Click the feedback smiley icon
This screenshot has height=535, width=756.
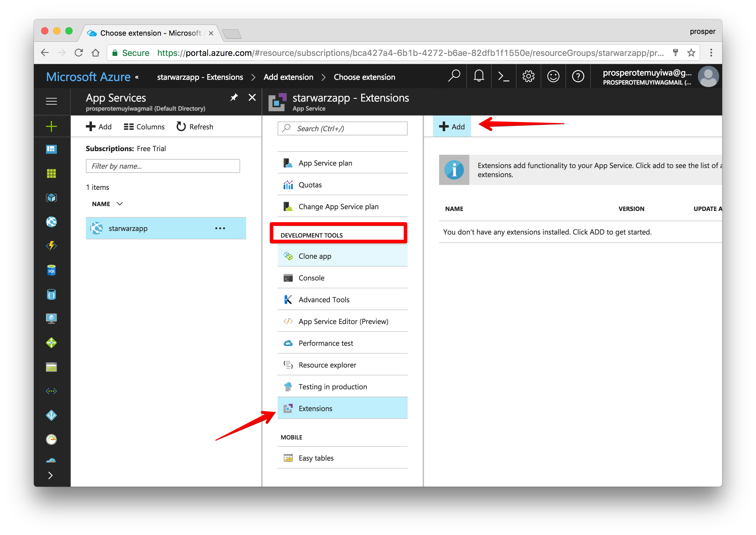pyautogui.click(x=553, y=76)
